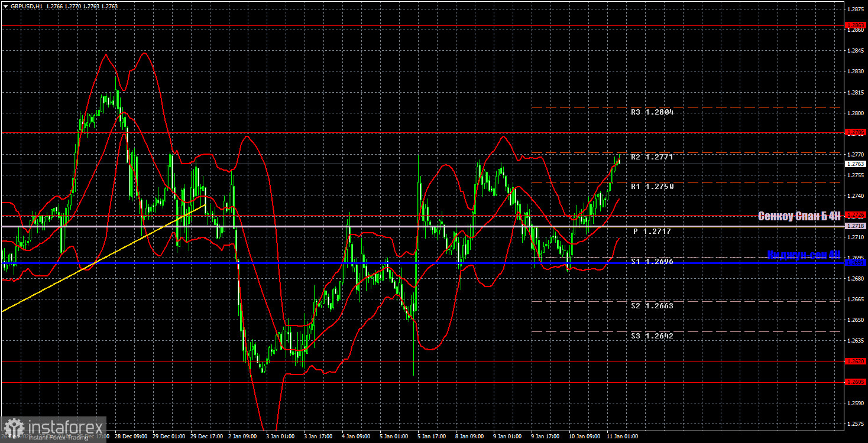Click the 29 Dec 01:00 time label
Viewport: 868px width, 443px height.
[x=167, y=437]
